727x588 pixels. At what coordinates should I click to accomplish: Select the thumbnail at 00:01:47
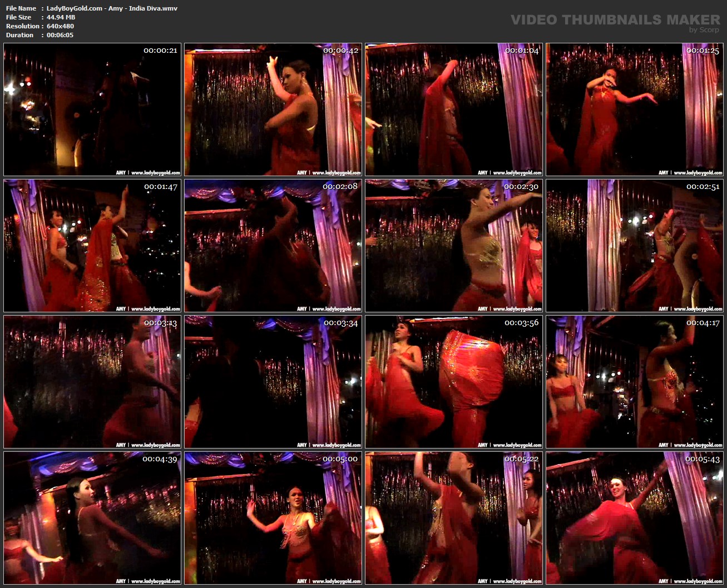[92, 246]
